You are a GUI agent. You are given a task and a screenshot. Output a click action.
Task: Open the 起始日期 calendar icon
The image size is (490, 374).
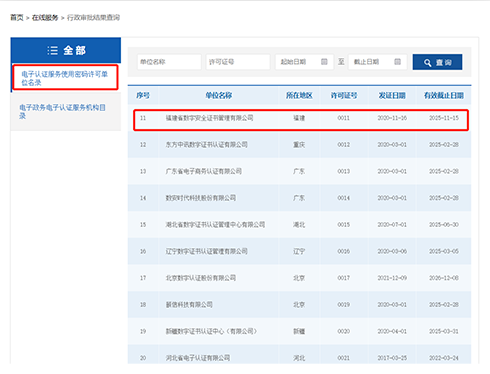point(324,62)
